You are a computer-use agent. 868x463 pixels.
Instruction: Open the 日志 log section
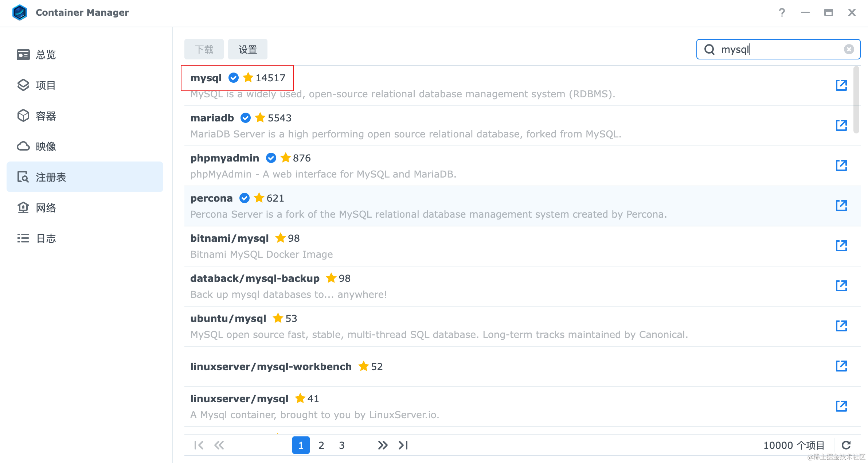tap(46, 238)
